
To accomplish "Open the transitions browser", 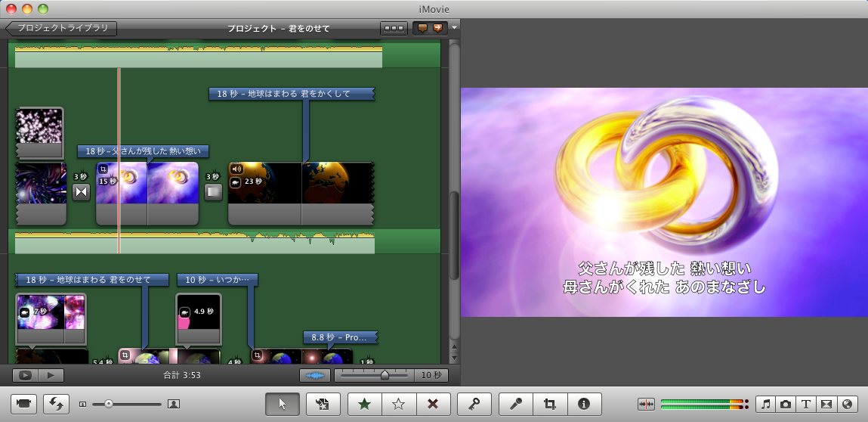I will [x=826, y=405].
